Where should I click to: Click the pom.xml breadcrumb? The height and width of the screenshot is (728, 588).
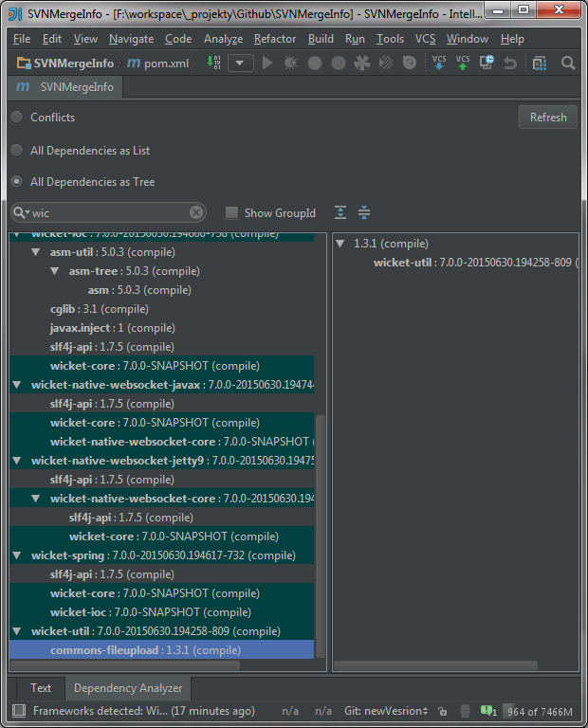[x=166, y=64]
